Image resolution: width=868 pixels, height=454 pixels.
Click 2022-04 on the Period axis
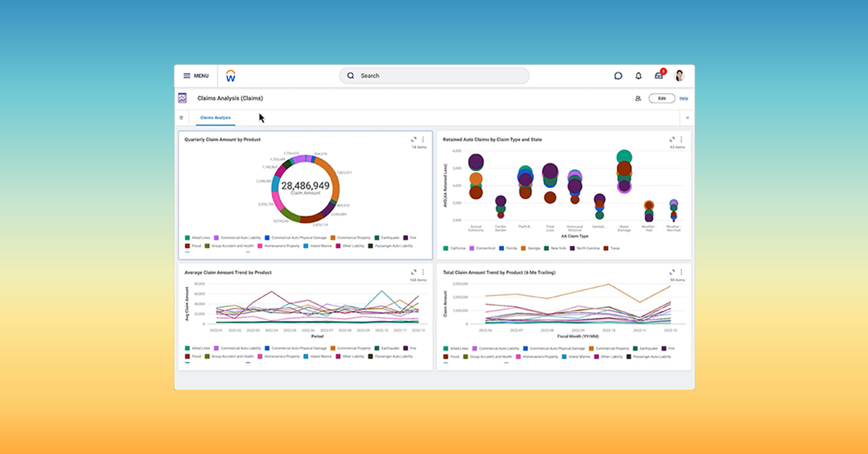(272, 331)
